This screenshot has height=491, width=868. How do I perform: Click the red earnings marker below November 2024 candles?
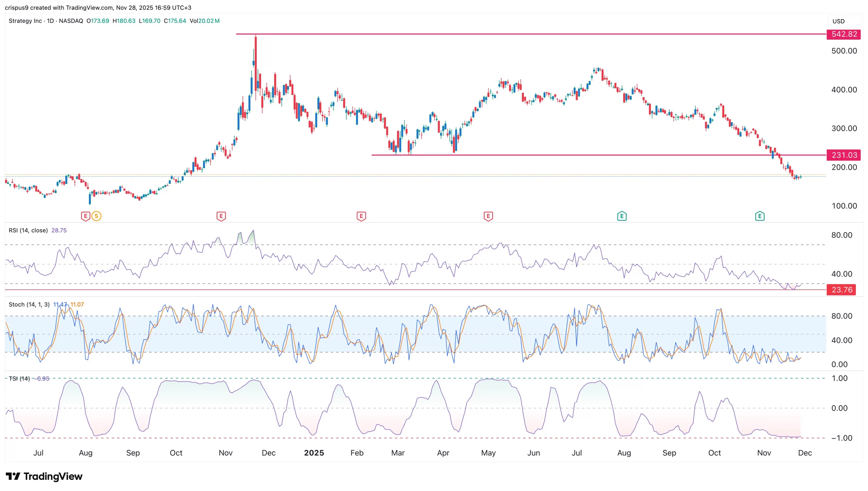pos(221,216)
